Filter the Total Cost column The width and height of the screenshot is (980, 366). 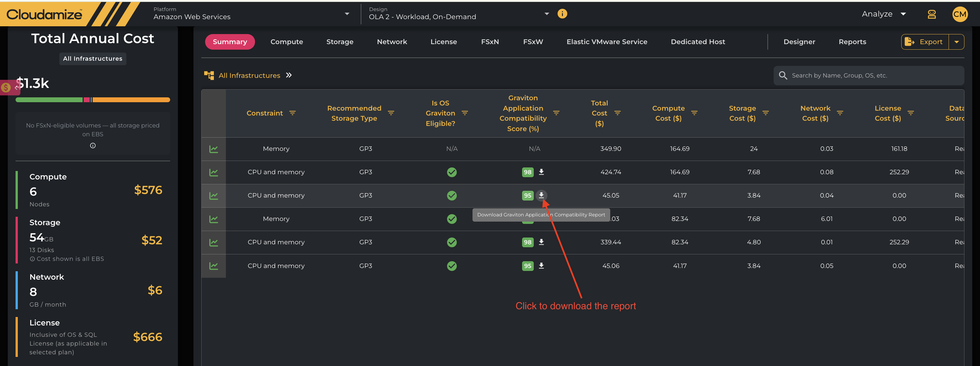[617, 113]
